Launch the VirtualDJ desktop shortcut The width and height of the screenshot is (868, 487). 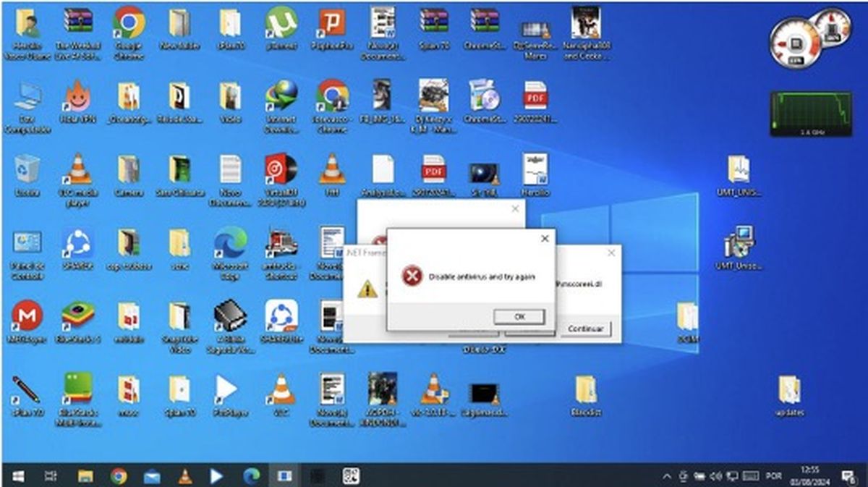coord(281,180)
